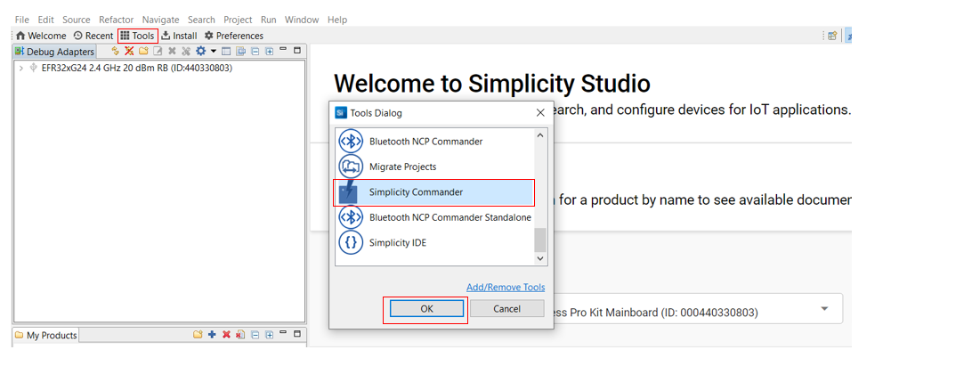The height and width of the screenshot is (366, 980).
Task: Collapse all in My Products panel
Action: [x=255, y=335]
